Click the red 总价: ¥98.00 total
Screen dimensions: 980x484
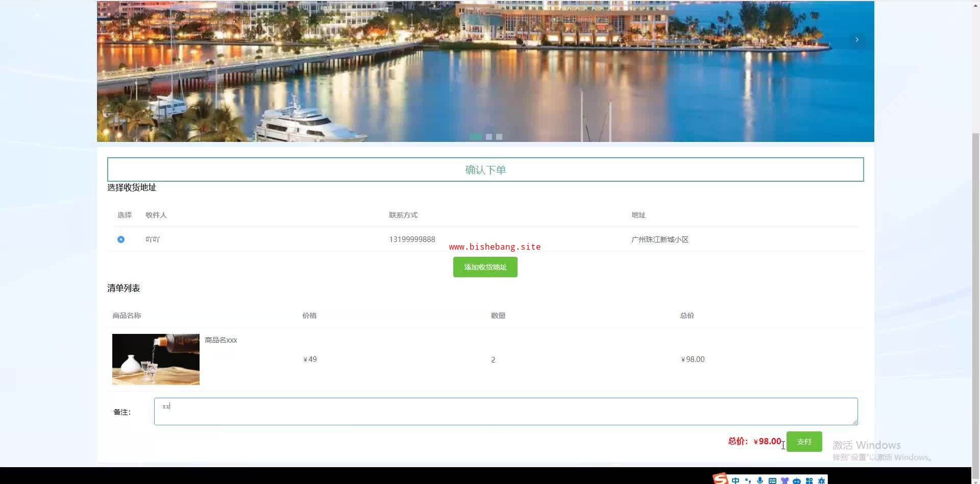coord(754,441)
